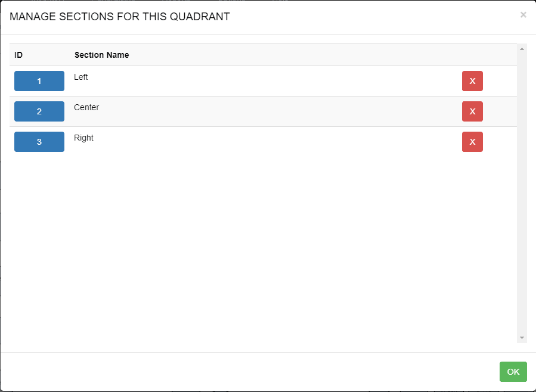Click the scrollbar up arrow
The height and width of the screenshot is (392, 536).
tap(522, 49)
